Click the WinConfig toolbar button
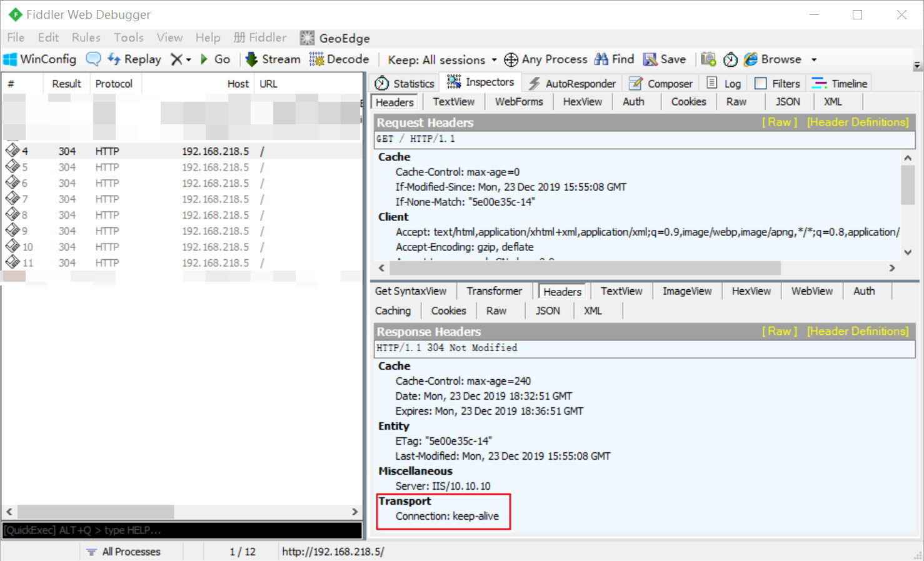This screenshot has width=924, height=561. coord(40,59)
